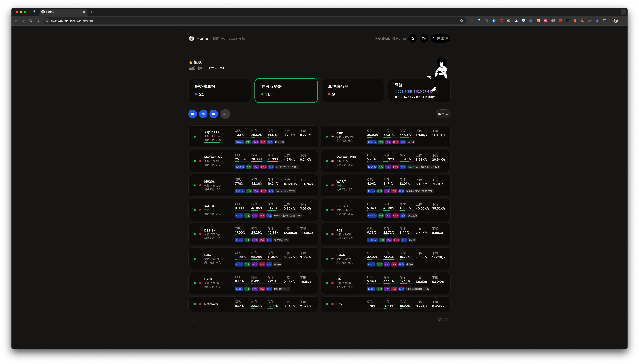Reload the page in browser
This screenshot has width=639, height=364.
(x=31, y=21)
